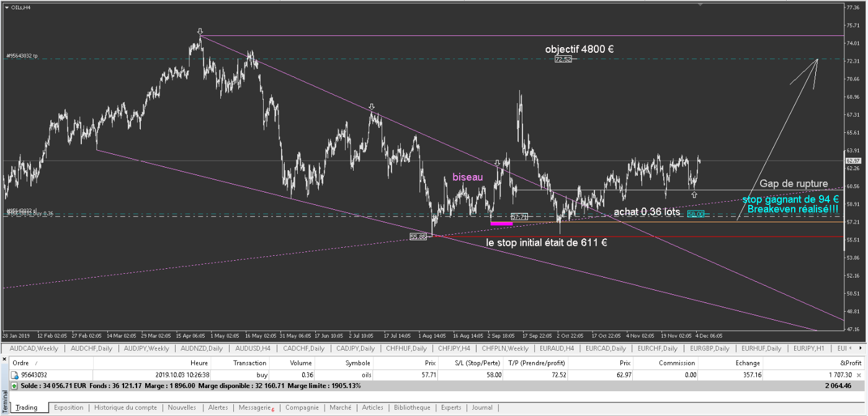Open the Articles terminal tab
The image size is (868, 416).
pos(372,408)
